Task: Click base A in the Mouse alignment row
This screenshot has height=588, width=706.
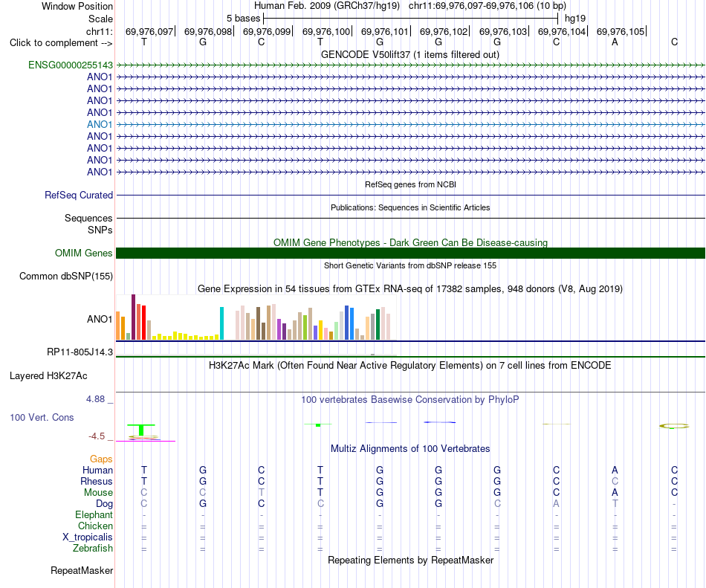Action: (x=615, y=493)
